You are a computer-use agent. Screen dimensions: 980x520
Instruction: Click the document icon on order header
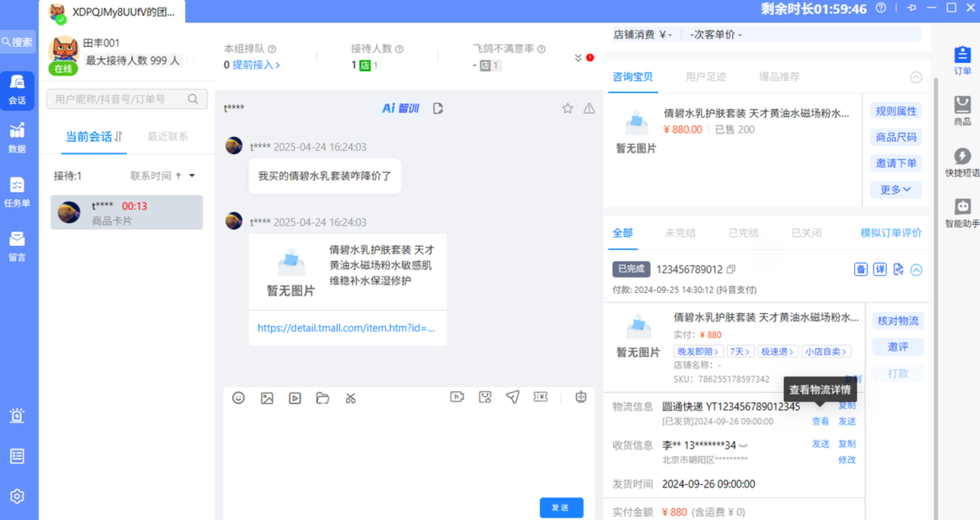(898, 269)
